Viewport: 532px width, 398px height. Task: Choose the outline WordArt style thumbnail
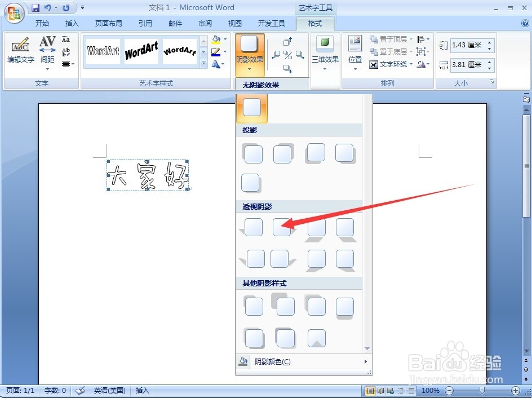pos(103,51)
